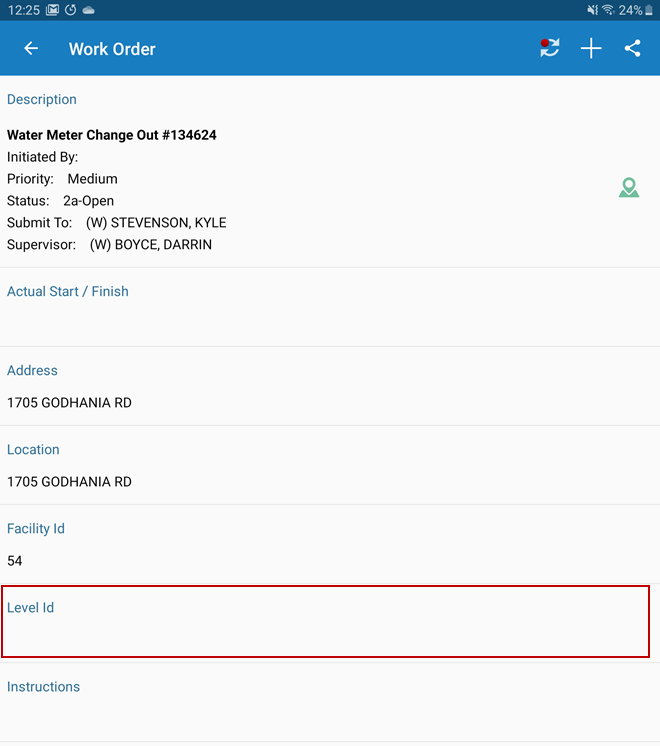Tap the Priority Medium line
Image resolution: width=660 pixels, height=746 pixels.
tap(62, 179)
